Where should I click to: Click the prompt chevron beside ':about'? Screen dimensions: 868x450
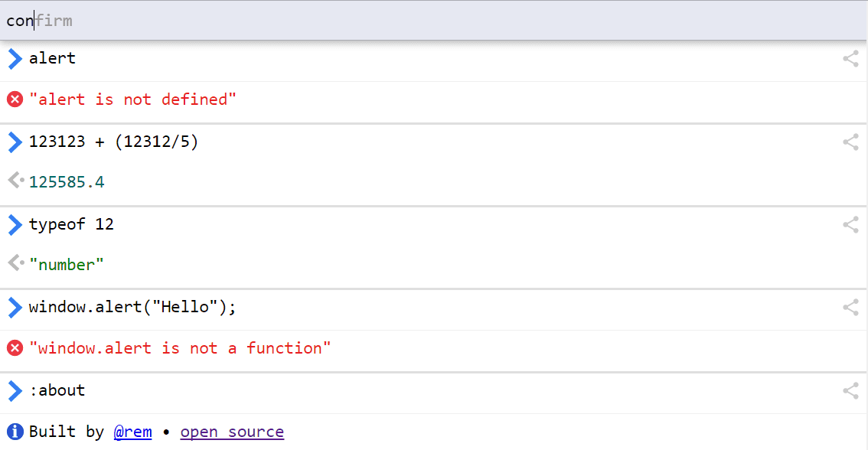tap(15, 391)
